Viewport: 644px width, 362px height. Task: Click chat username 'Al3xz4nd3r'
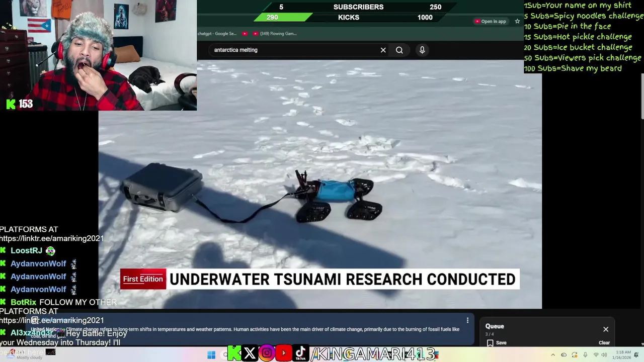pyautogui.click(x=32, y=333)
